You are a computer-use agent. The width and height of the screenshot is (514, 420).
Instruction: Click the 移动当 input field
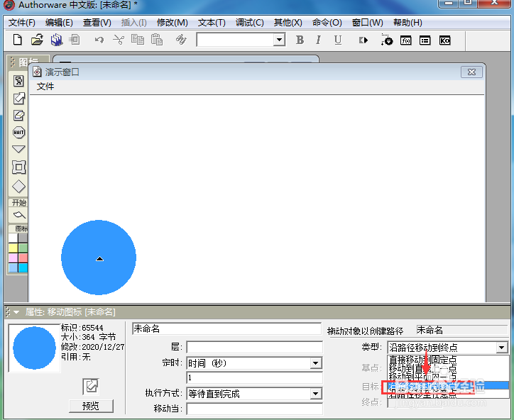254,409
